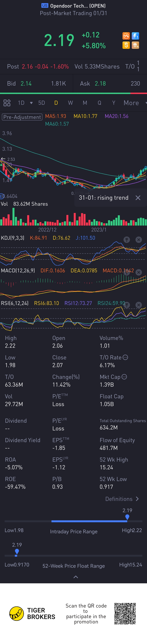Move MACD indicator to top
Screen dimensions: 147x644
pyautogui.click(x=127, y=272)
